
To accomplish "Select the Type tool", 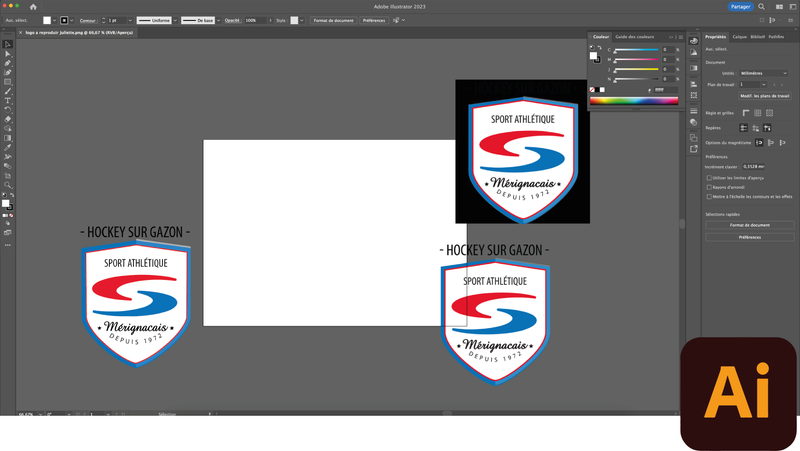I will pos(8,101).
